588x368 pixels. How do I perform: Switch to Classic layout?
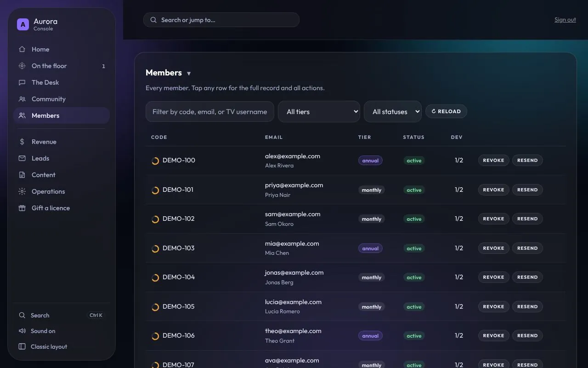(62, 347)
